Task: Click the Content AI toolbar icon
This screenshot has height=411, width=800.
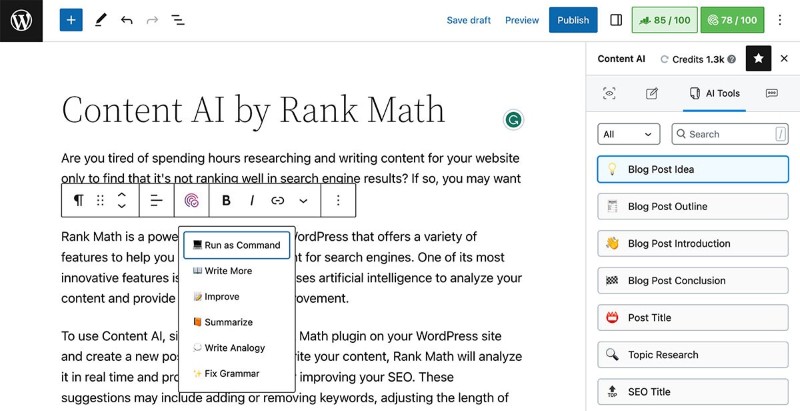Action: click(191, 200)
